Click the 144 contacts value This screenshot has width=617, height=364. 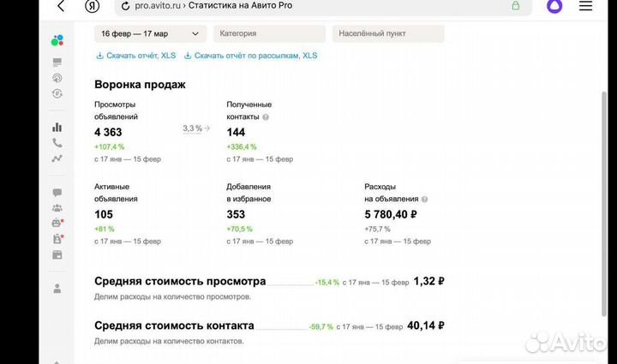coord(236,133)
